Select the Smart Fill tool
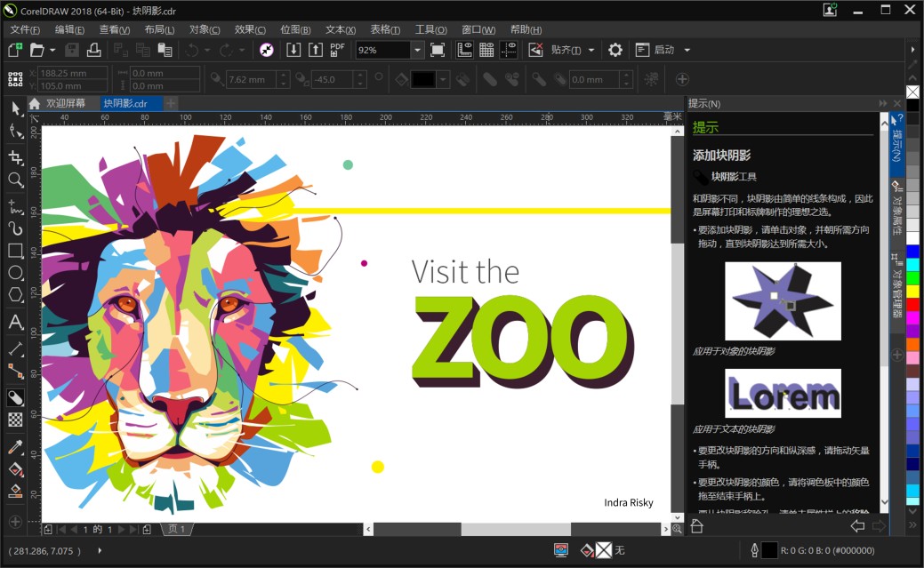This screenshot has width=924, height=568. pyautogui.click(x=15, y=491)
